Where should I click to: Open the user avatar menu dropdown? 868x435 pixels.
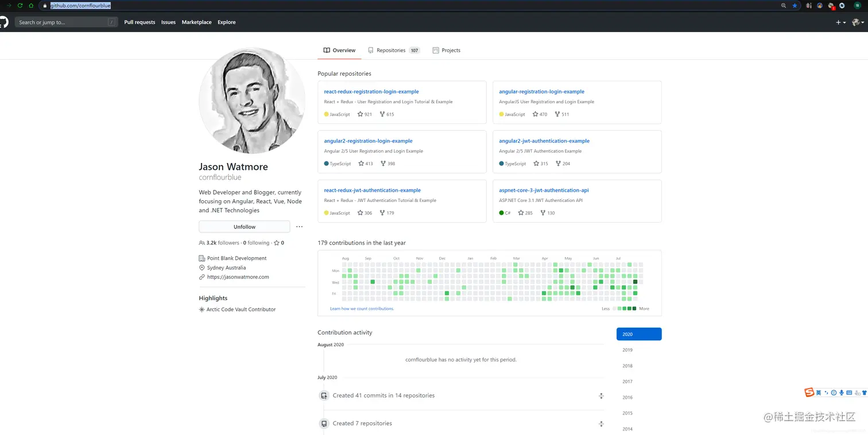click(858, 22)
